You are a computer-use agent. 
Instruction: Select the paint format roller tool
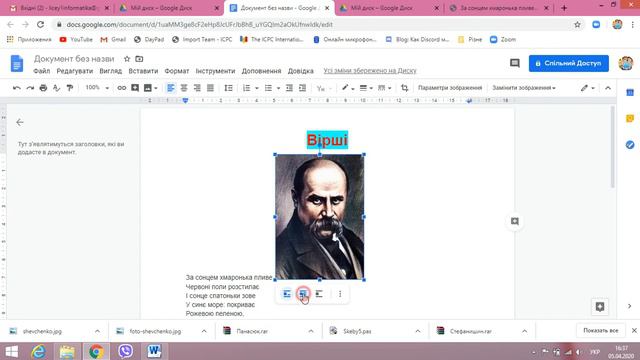click(x=70, y=88)
